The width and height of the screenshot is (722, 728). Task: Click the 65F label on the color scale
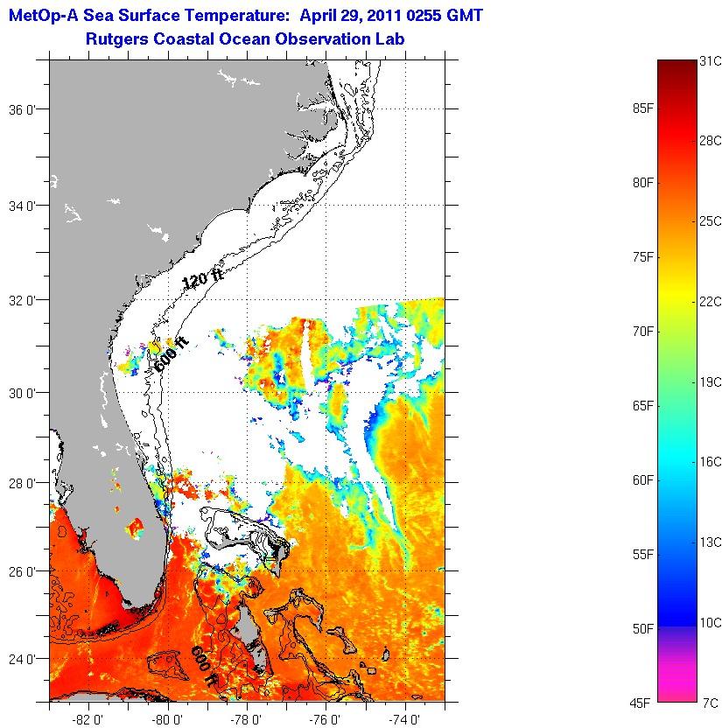tap(642, 406)
